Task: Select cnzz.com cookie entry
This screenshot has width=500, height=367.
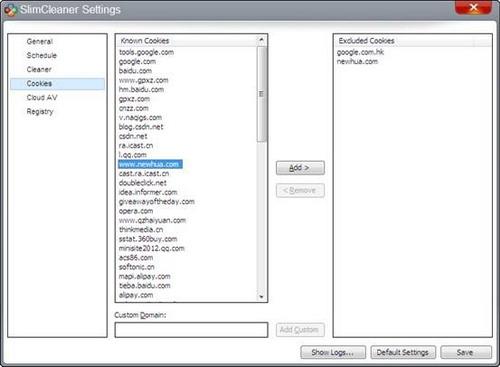Action: [134, 108]
